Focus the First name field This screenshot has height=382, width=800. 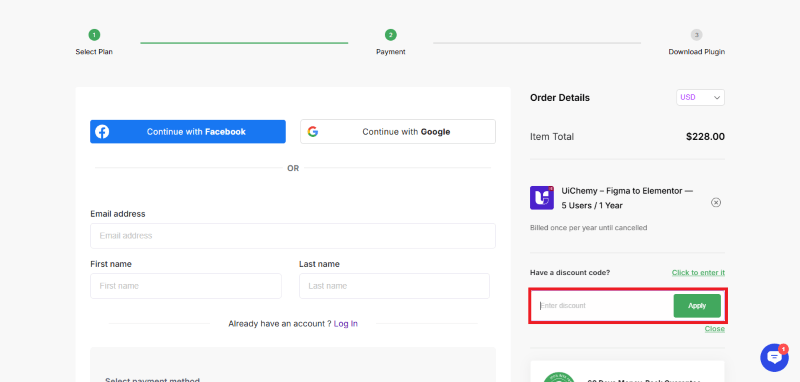click(x=186, y=286)
